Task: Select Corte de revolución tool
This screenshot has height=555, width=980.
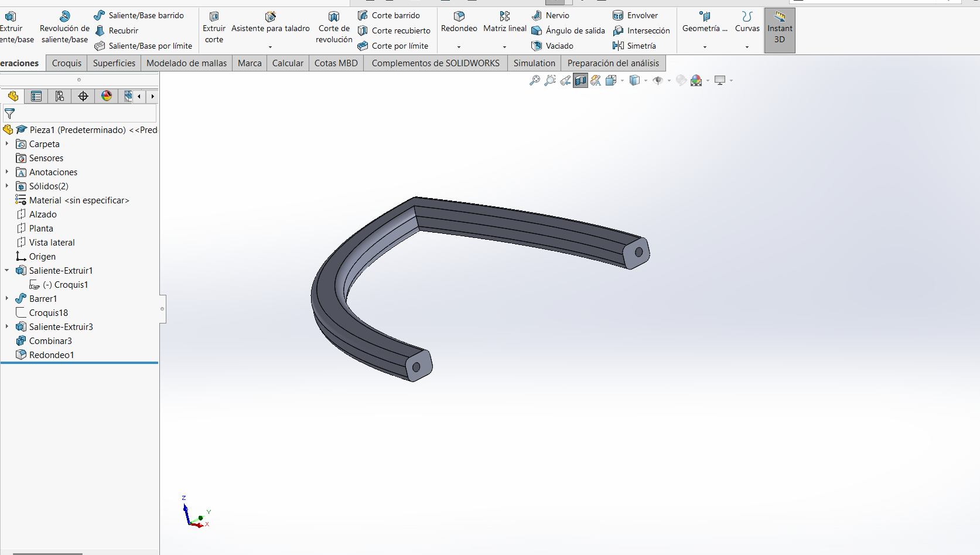Action: coord(334,28)
